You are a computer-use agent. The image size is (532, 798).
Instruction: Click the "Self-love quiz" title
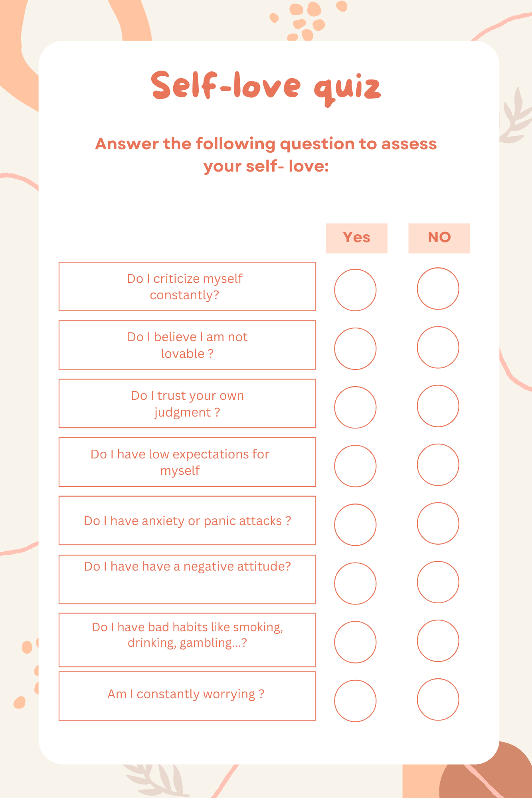coord(266,87)
